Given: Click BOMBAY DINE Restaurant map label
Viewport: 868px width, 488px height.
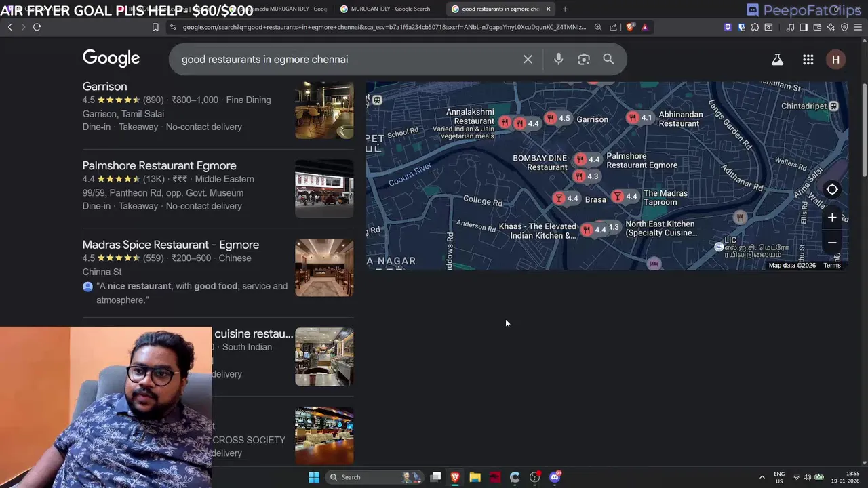Looking at the screenshot, I should pos(540,163).
